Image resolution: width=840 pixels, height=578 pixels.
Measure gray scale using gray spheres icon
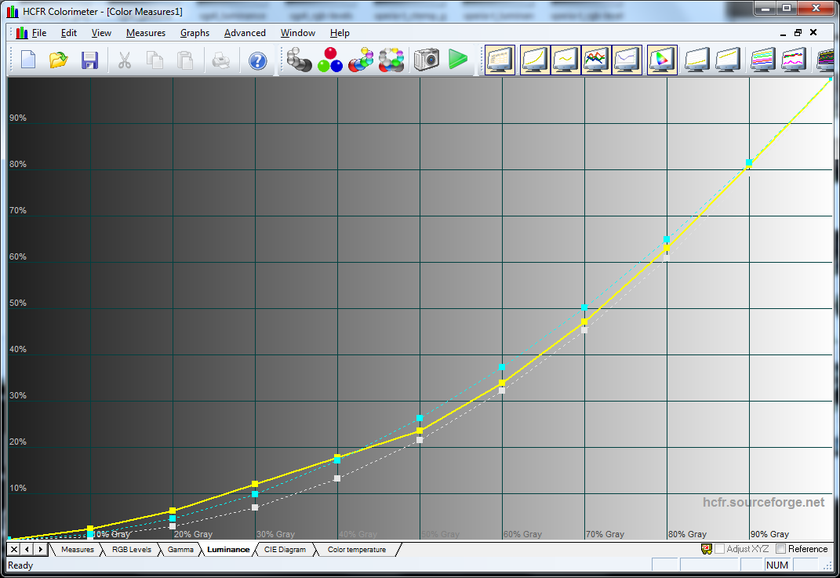(299, 59)
